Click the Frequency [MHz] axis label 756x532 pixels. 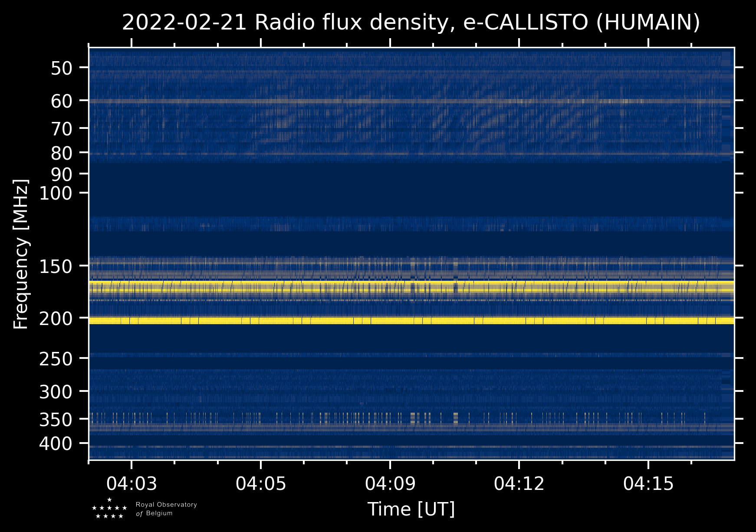[21, 254]
